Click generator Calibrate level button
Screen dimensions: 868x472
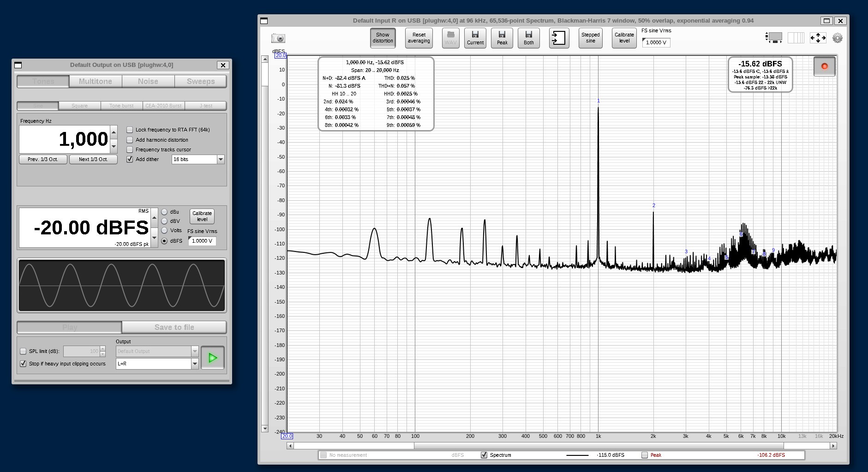(x=202, y=216)
